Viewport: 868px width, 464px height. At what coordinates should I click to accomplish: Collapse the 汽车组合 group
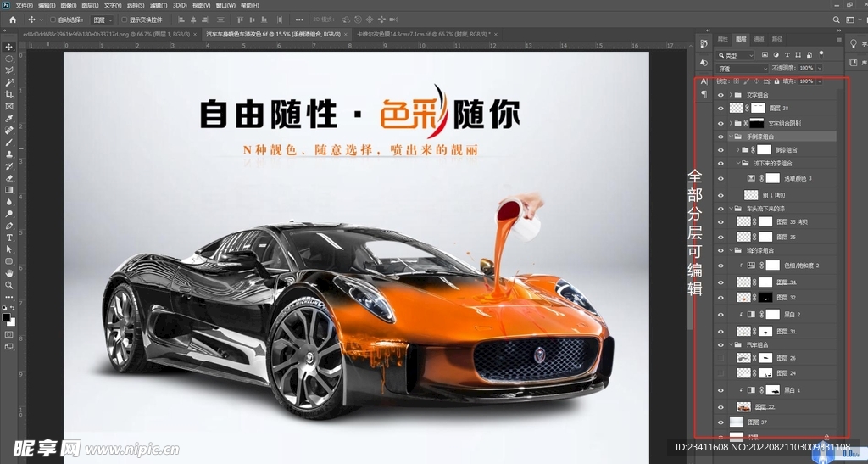731,344
